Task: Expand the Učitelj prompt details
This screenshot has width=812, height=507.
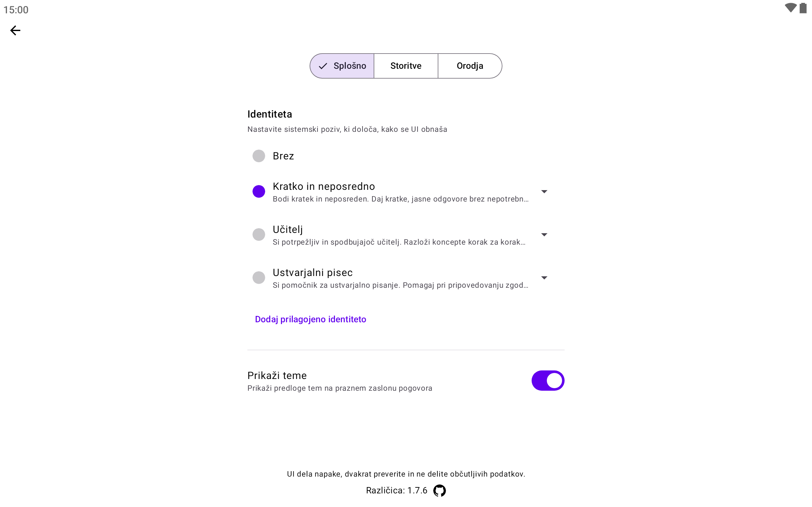Action: tap(544, 235)
